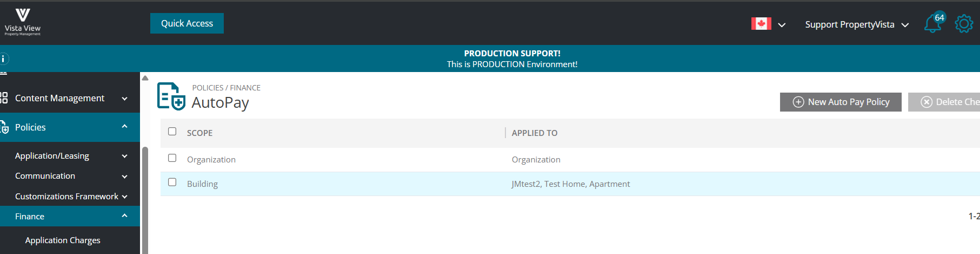Click the Canada flag icon

(x=761, y=24)
